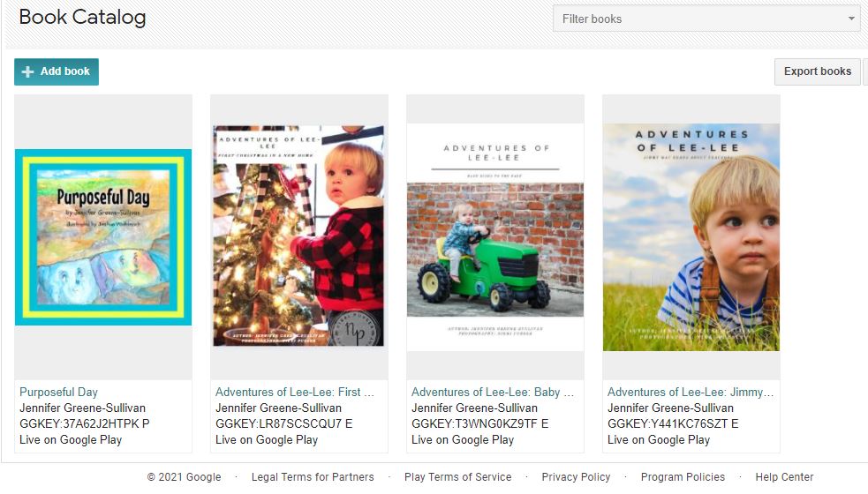
Task: Visit Legal Terms for Partners link
Action: [x=313, y=477]
